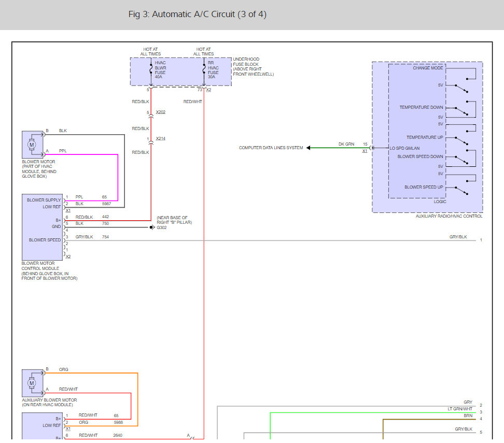Click the 'BLOWER SPEED UP' label
Image resolution: width=504 pixels, height=443 pixels.
pyautogui.click(x=424, y=187)
